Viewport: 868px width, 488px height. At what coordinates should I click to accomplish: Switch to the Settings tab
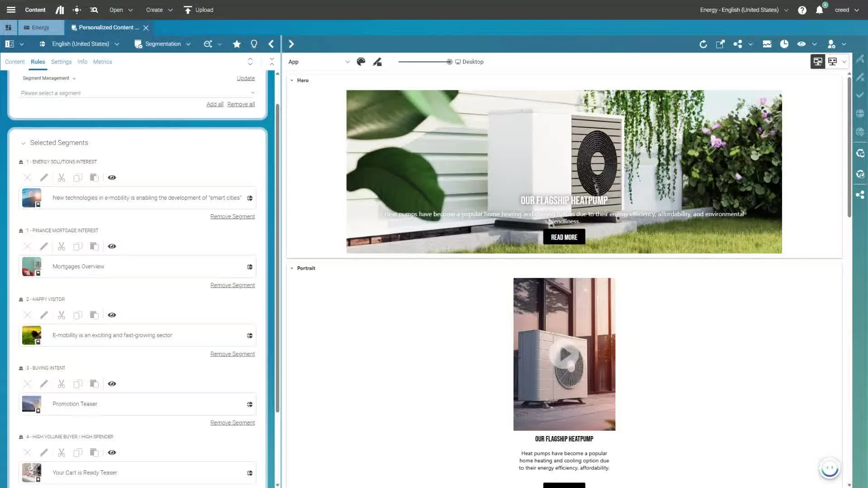click(x=61, y=62)
